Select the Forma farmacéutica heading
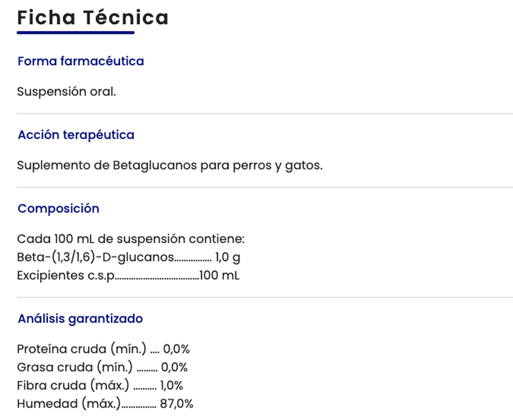The width and height of the screenshot is (513, 420). click(x=81, y=61)
